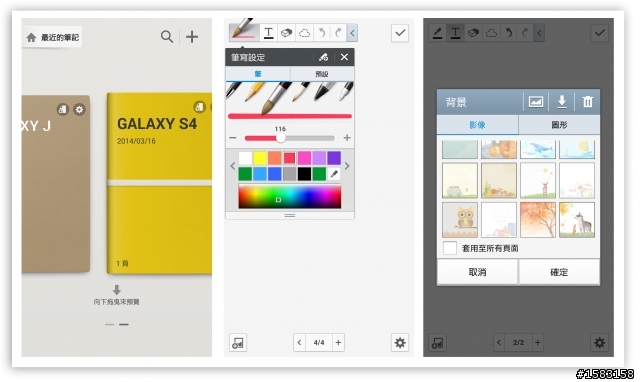Enable 套用至所有頁面 checkbox
Screen dimensions: 640x382
coord(450,248)
